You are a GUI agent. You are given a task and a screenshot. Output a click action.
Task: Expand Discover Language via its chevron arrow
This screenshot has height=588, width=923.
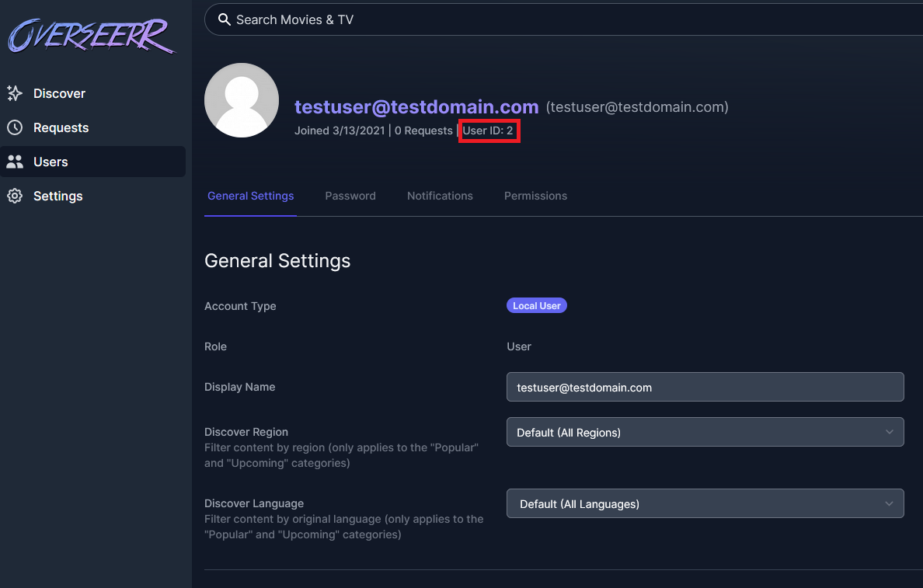tap(890, 503)
